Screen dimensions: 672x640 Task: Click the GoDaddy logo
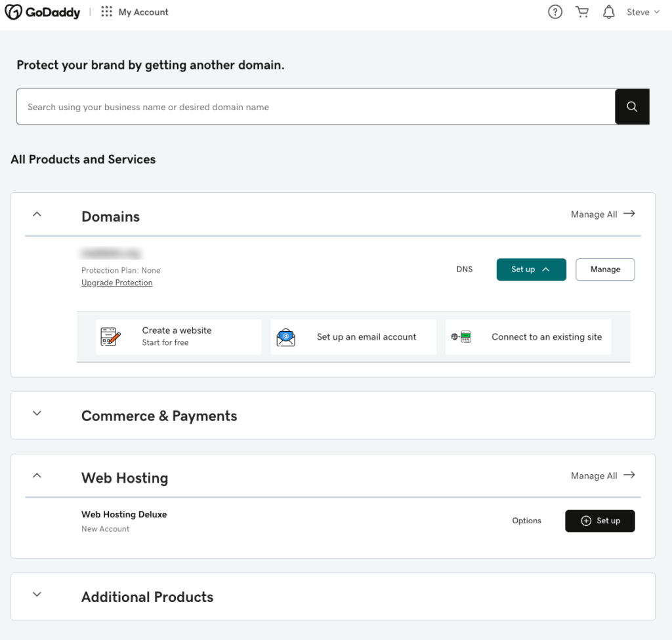(x=43, y=12)
